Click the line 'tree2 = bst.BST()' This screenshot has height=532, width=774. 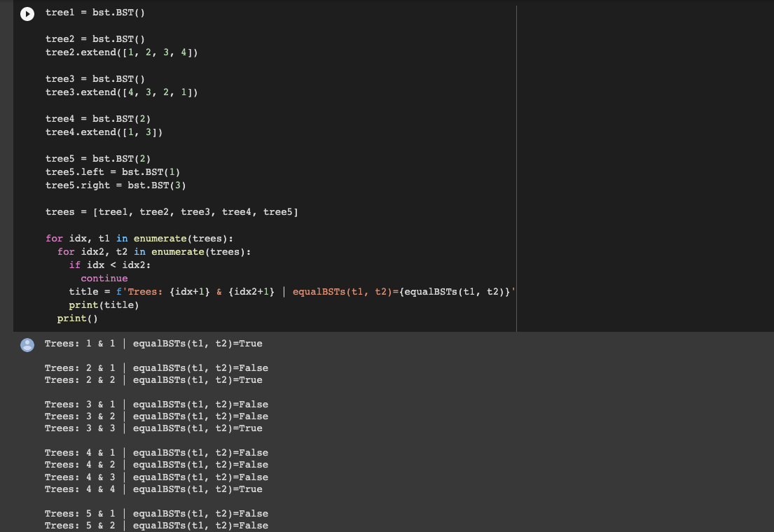(x=95, y=39)
